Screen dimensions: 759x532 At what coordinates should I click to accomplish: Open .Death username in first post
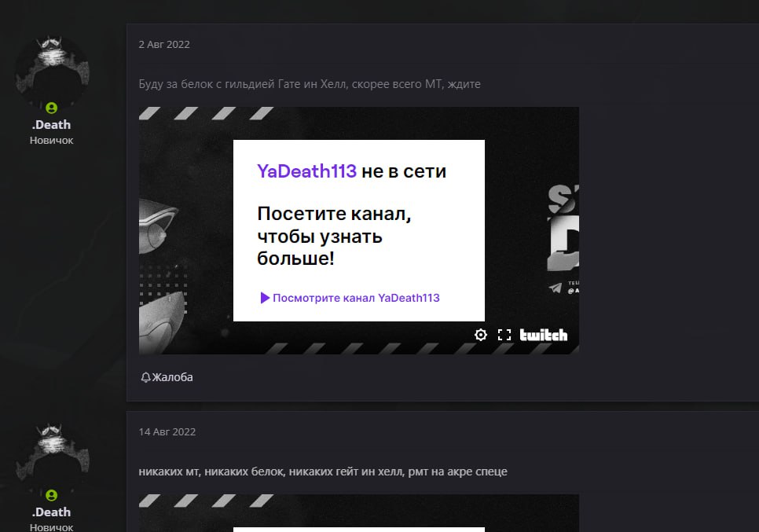[51, 124]
